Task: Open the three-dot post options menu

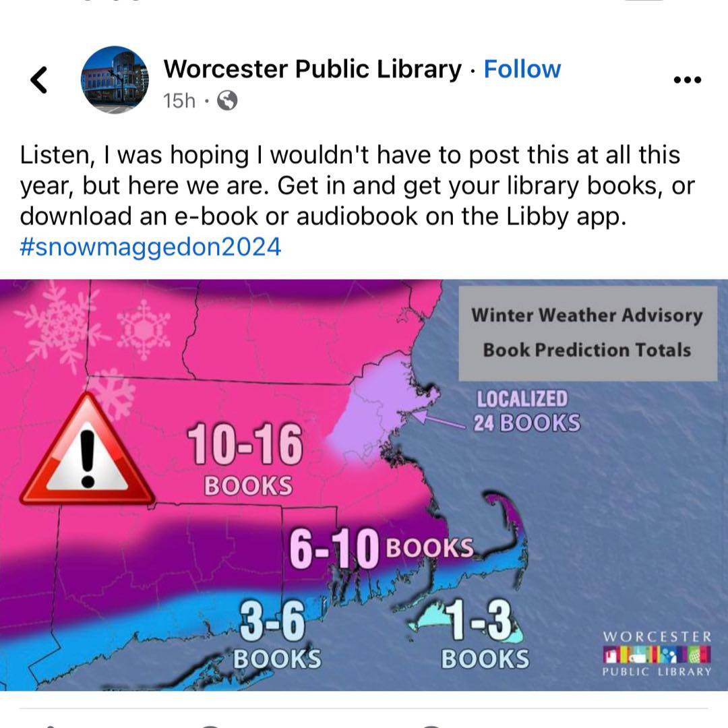Action: tap(688, 80)
